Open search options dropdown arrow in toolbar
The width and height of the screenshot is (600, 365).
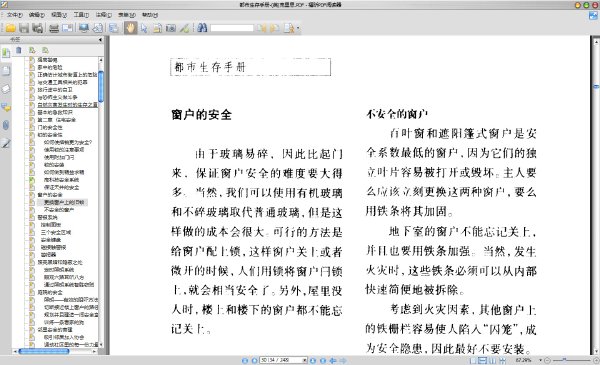[x=298, y=28]
